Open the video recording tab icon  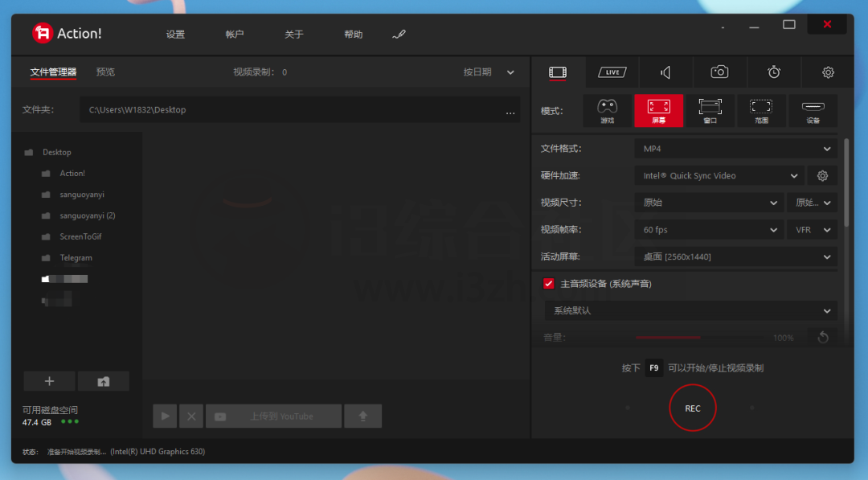coord(558,72)
